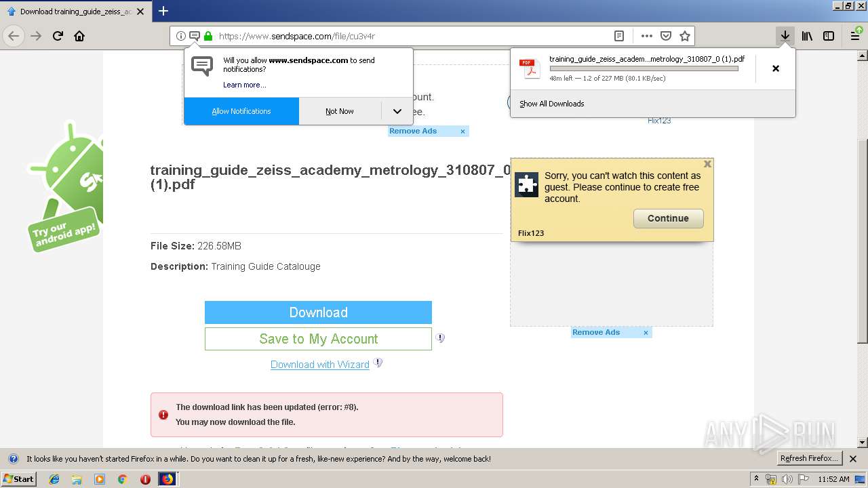The height and width of the screenshot is (488, 868).
Task: Toggle reader view icon
Action: [619, 36]
